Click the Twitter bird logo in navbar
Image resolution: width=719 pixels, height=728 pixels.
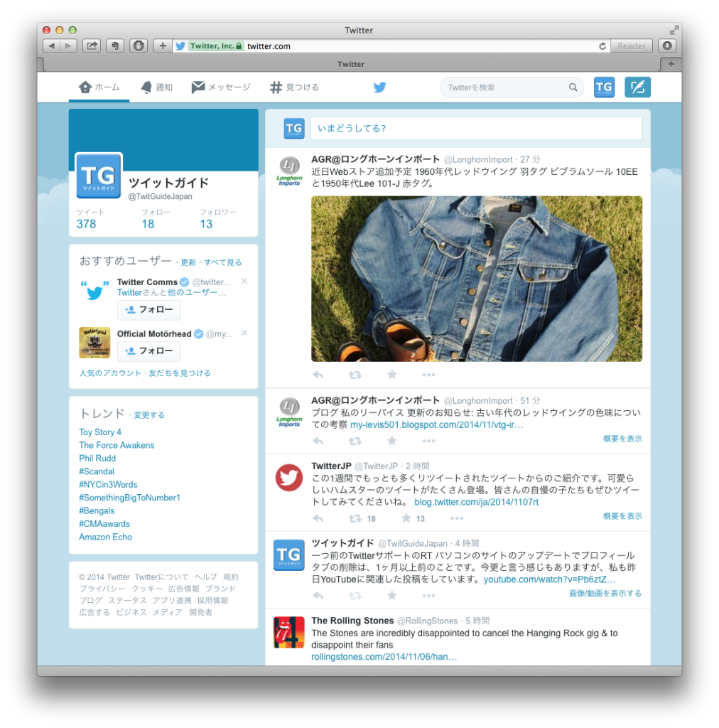(x=380, y=87)
